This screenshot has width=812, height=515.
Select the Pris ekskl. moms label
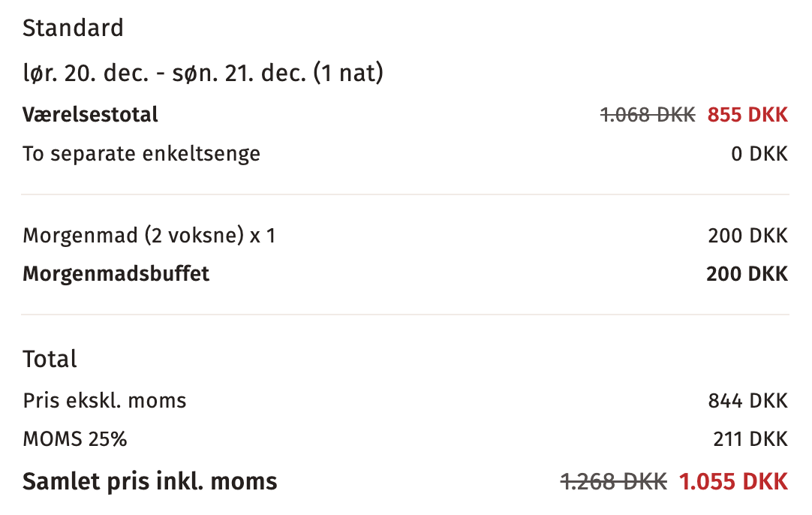point(104,401)
